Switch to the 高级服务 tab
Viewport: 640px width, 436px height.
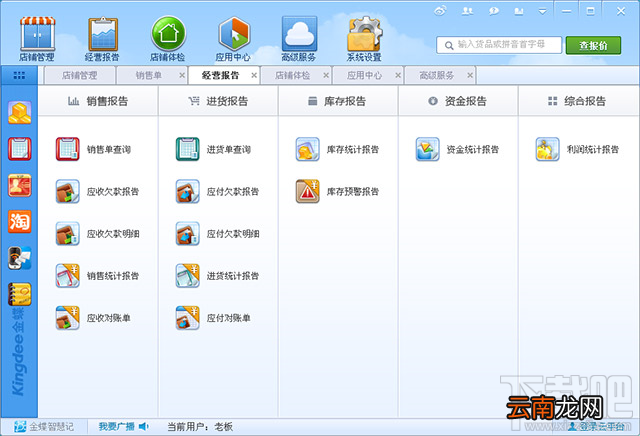(436, 76)
